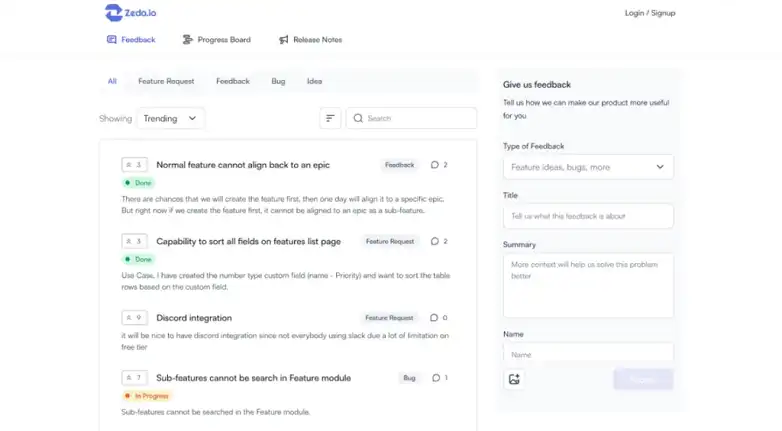Click the Login / Signup link
The height and width of the screenshot is (431, 782).
click(649, 13)
